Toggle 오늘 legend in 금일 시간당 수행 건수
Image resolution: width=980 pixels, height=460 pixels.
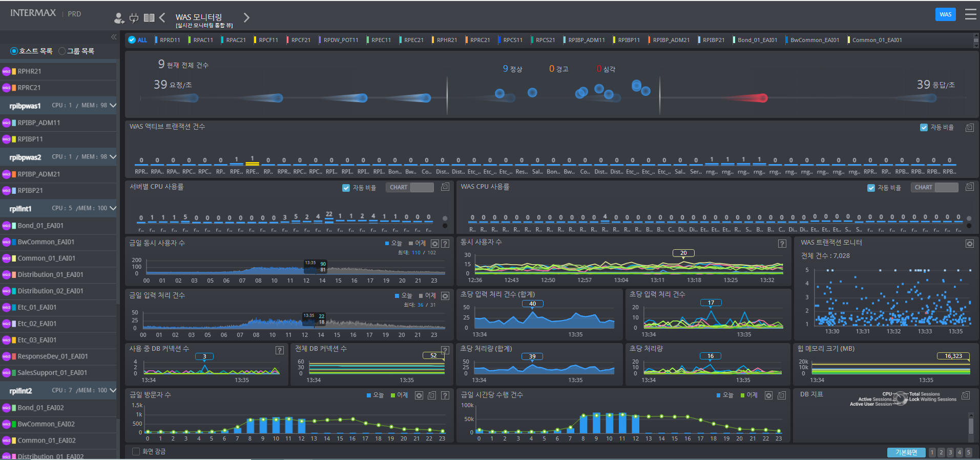(x=725, y=395)
